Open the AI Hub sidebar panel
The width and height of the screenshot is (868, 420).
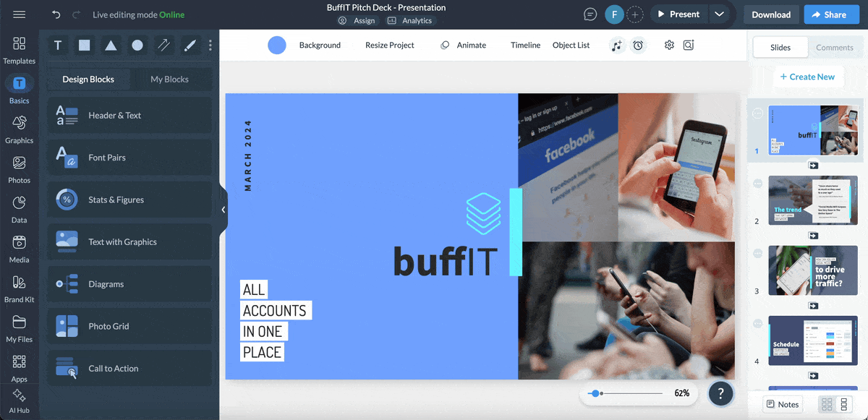coord(20,401)
